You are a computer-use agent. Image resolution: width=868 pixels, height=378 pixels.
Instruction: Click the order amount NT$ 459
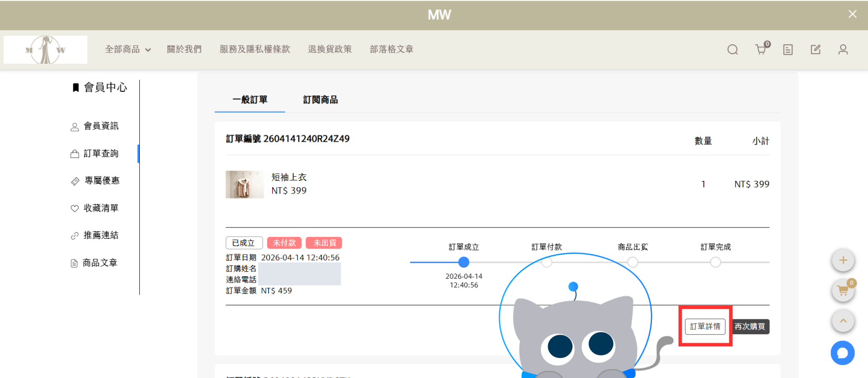pyautogui.click(x=276, y=291)
